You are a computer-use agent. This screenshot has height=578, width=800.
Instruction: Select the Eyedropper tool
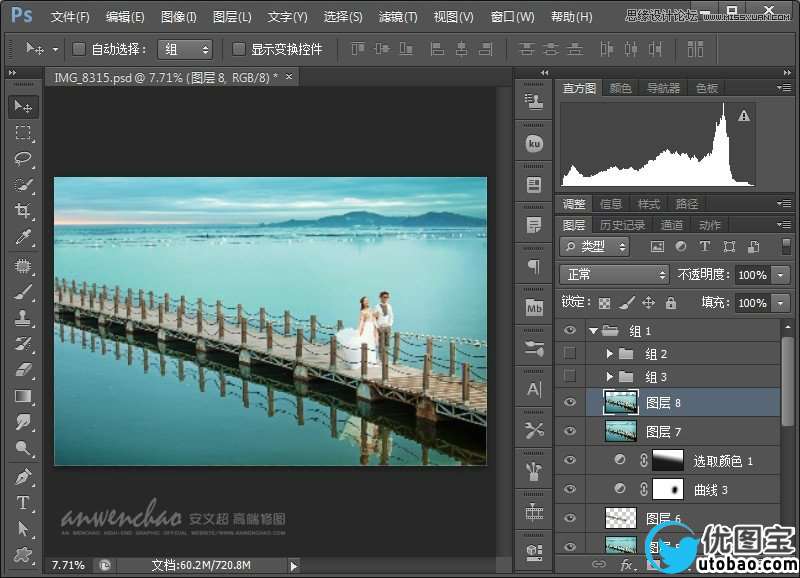[23, 237]
